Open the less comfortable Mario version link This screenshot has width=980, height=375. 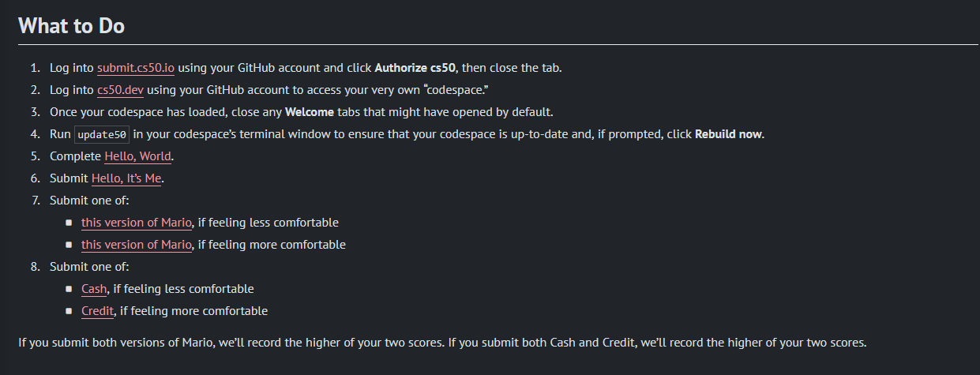(x=136, y=223)
